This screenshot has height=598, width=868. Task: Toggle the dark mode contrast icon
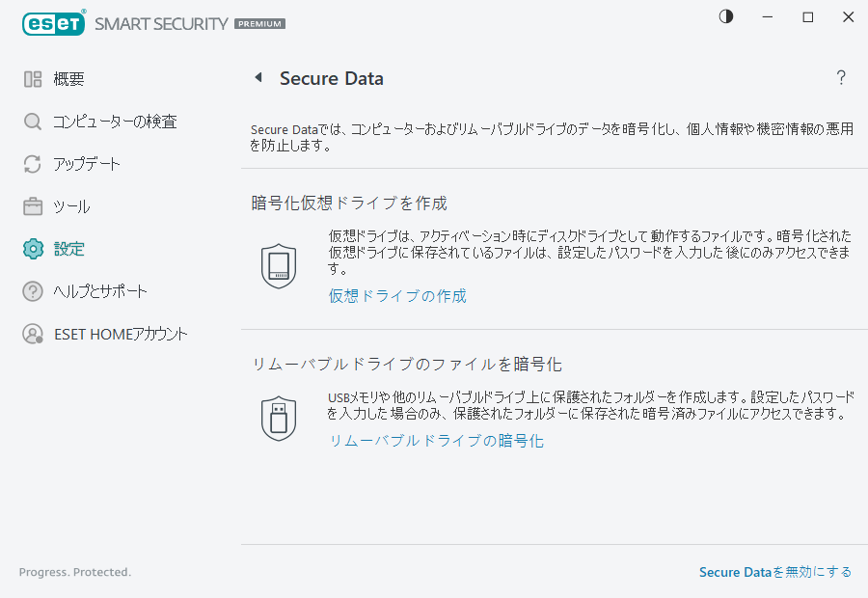[x=725, y=16]
